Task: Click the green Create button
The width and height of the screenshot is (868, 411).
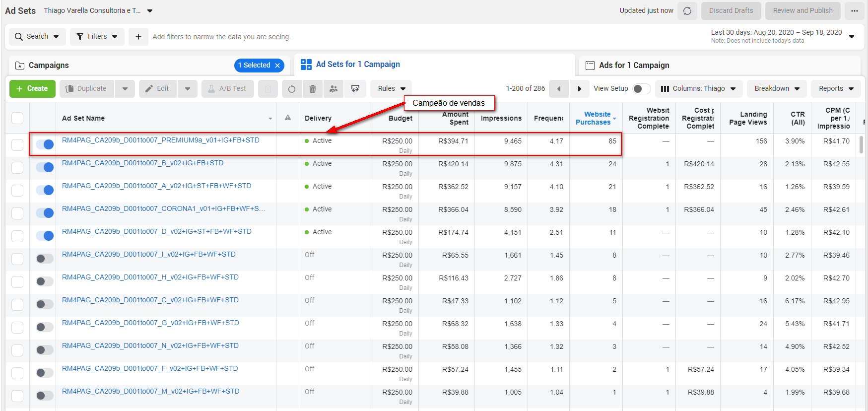Action: [x=32, y=89]
